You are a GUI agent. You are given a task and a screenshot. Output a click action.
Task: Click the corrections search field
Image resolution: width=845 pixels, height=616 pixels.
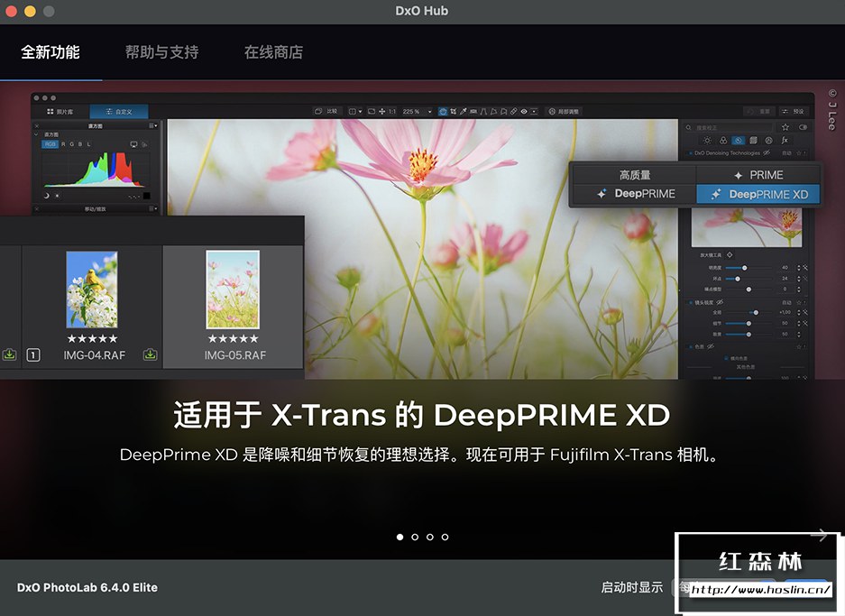click(729, 128)
